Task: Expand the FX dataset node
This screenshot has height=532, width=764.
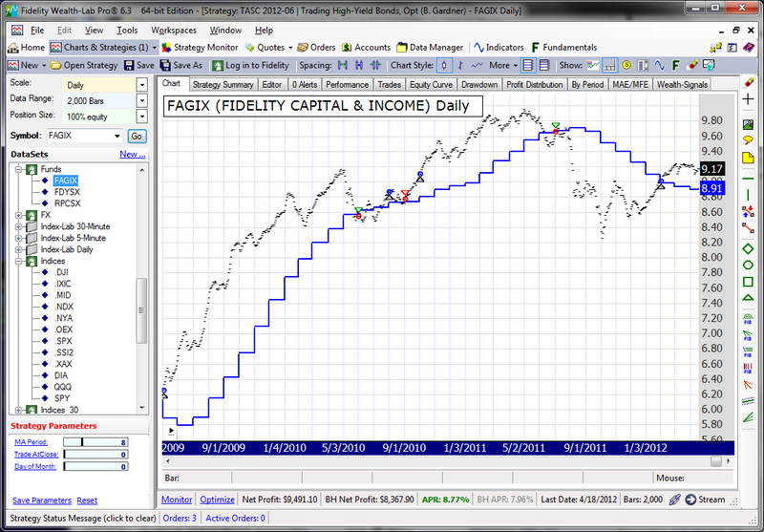Action: click(x=19, y=215)
